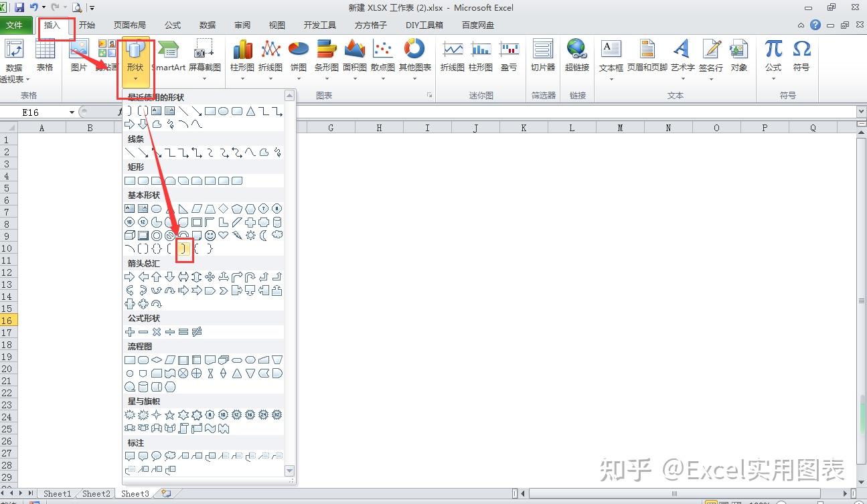Switch to the Formulas ribbon tab
This screenshot has height=504, width=867.
click(173, 25)
